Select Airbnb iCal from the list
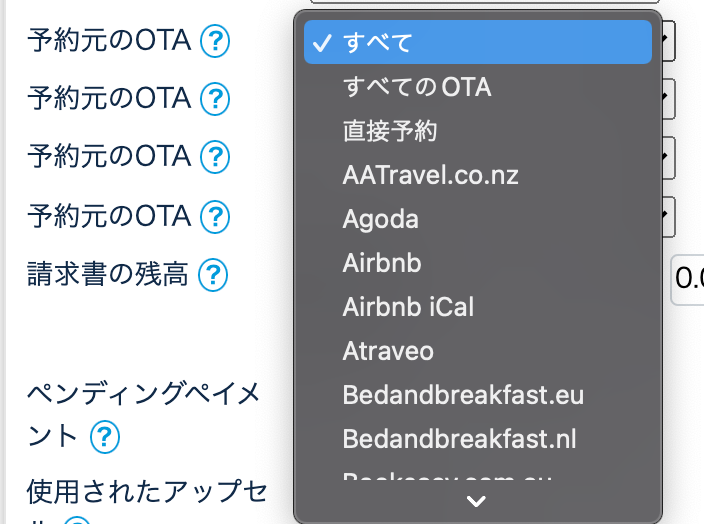This screenshot has height=524, width=704. coord(408,307)
